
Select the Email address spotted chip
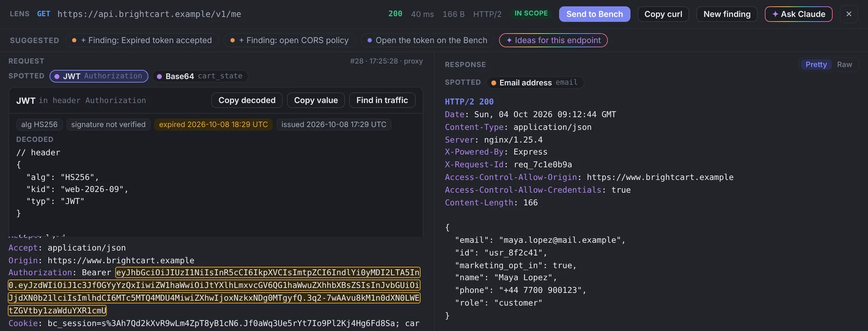535,82
